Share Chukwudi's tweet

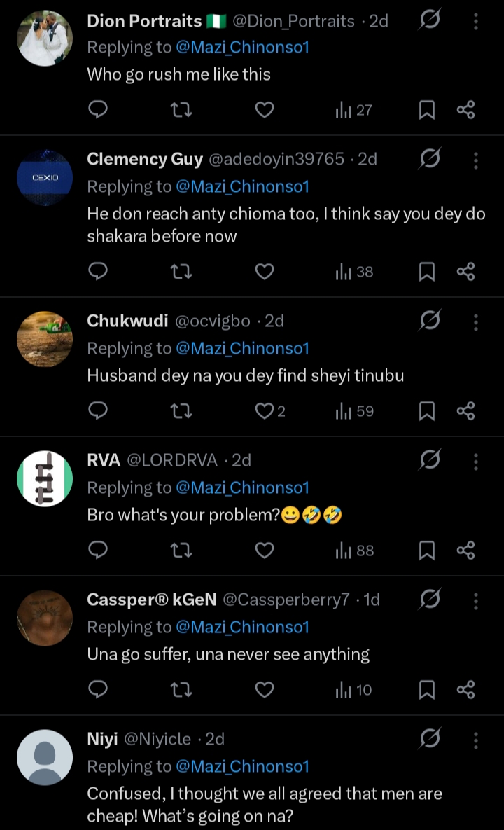pos(465,411)
